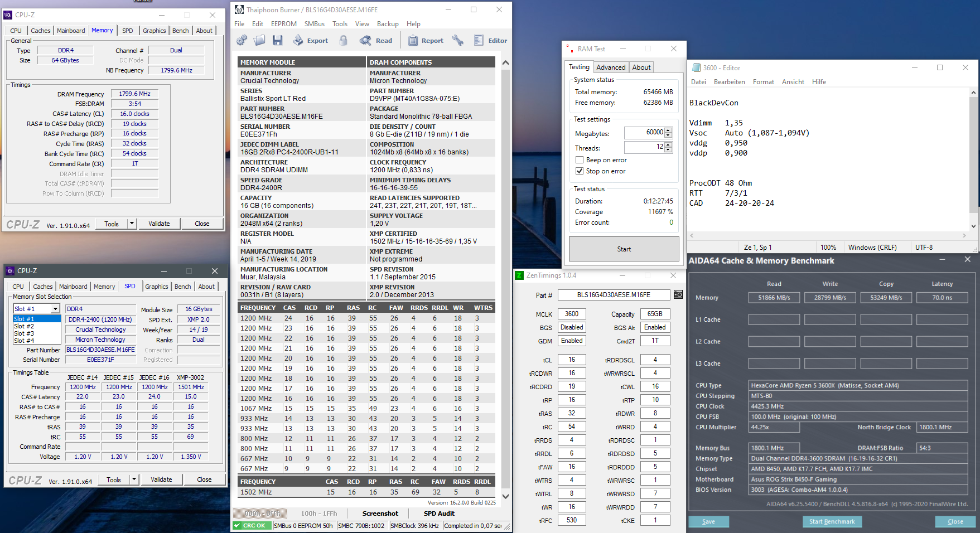Click the padlock icon in Thaiphoon toolbar
980x533 pixels.
(344, 40)
